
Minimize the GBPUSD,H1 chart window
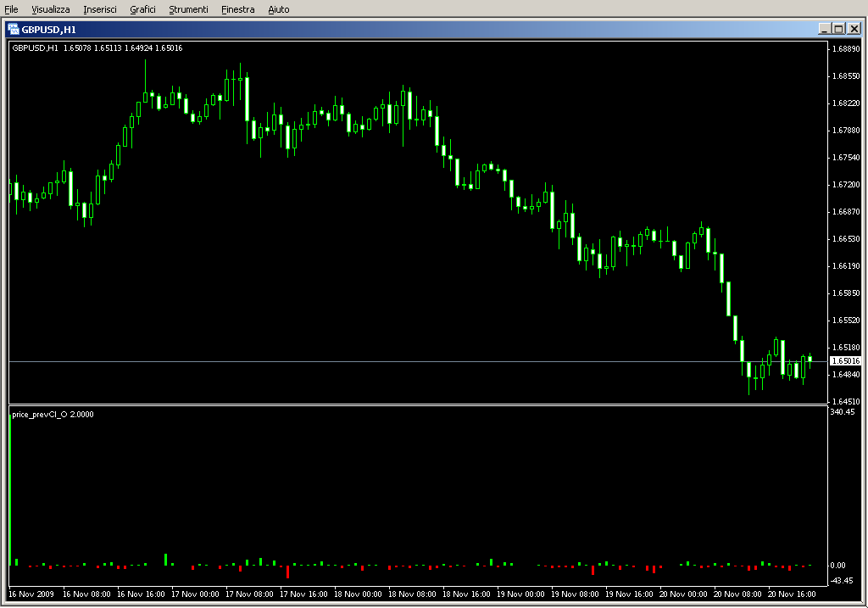pyautogui.click(x=824, y=29)
